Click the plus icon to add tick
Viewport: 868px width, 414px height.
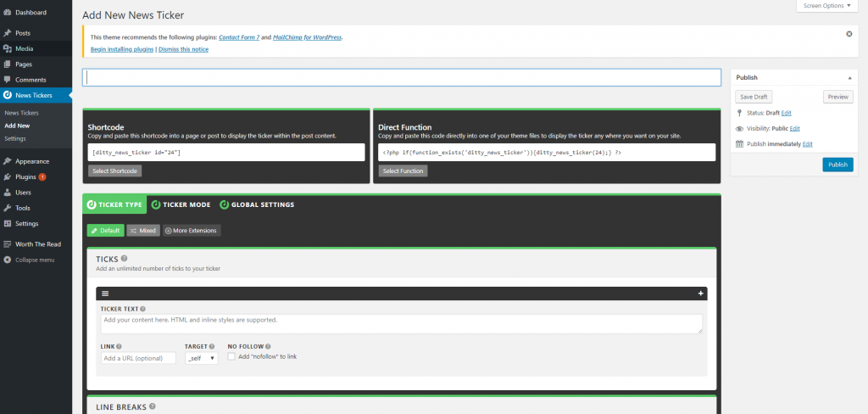pyautogui.click(x=700, y=293)
